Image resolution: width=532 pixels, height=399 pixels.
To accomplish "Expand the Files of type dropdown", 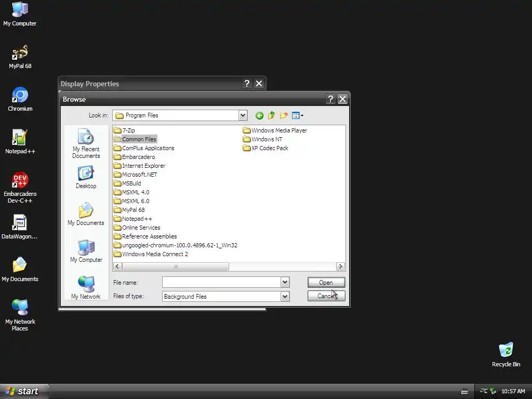I will pyautogui.click(x=285, y=297).
